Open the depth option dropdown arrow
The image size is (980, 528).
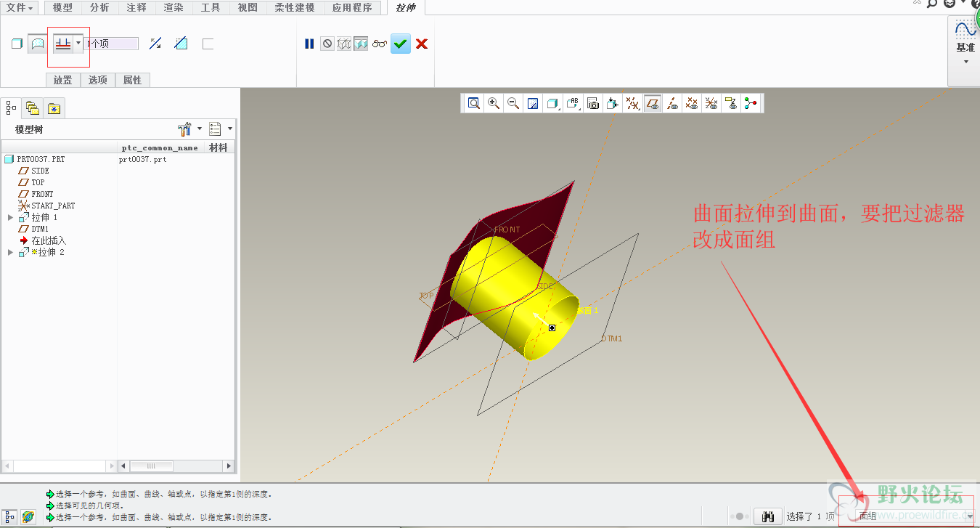point(78,44)
